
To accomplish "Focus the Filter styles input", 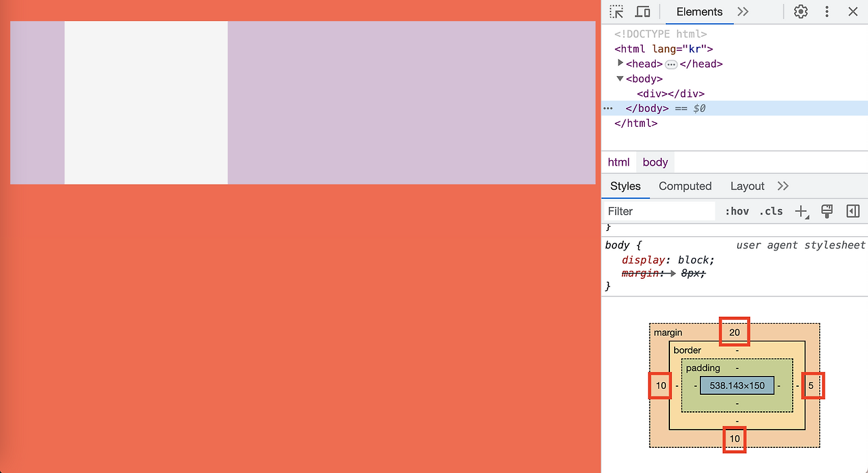I will point(660,211).
